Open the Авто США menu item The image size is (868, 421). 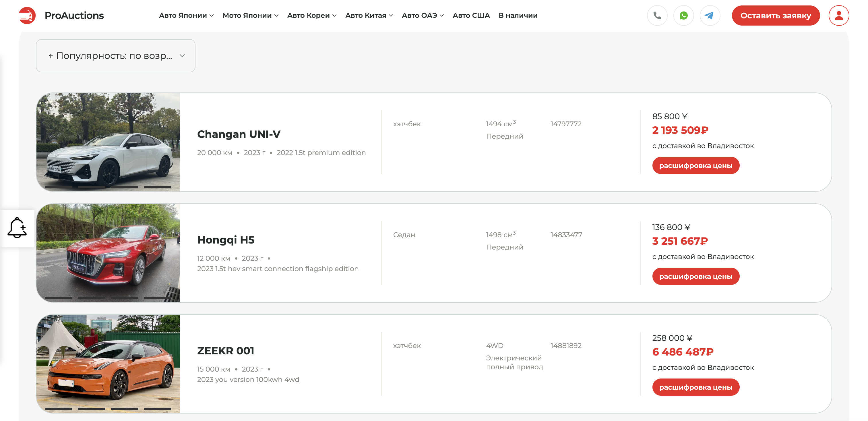click(471, 16)
